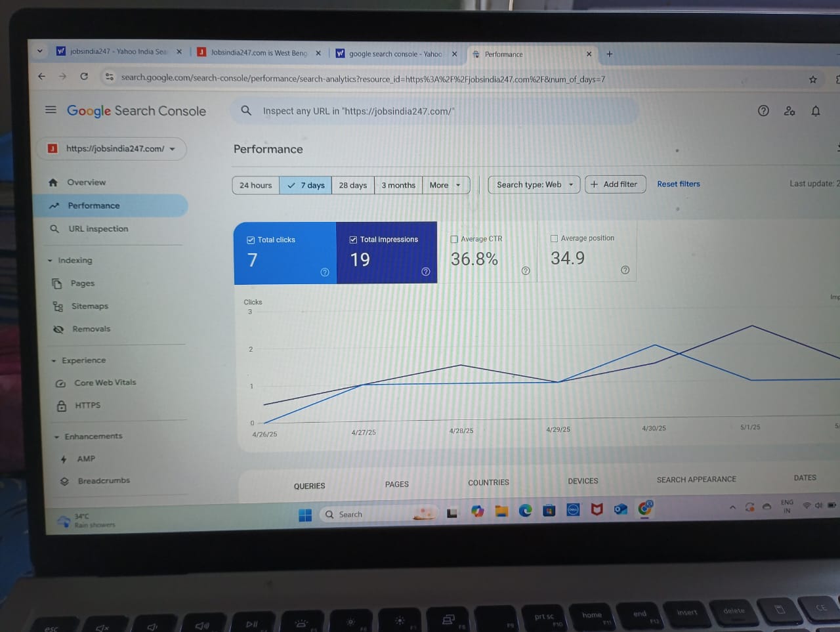This screenshot has width=840, height=632.
Task: Open the Copilot icon in the taskbar
Action: pos(477,511)
